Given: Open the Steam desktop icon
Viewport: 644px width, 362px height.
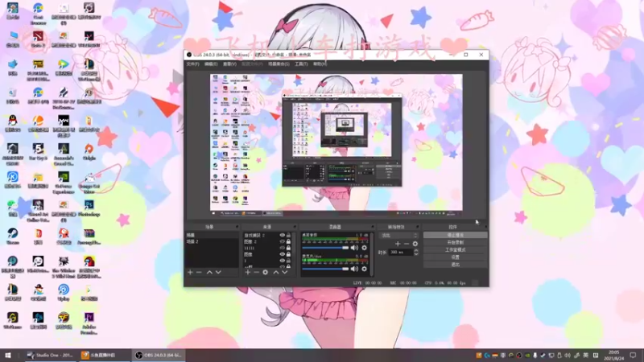Looking at the screenshot, I should pyautogui.click(x=12, y=237).
